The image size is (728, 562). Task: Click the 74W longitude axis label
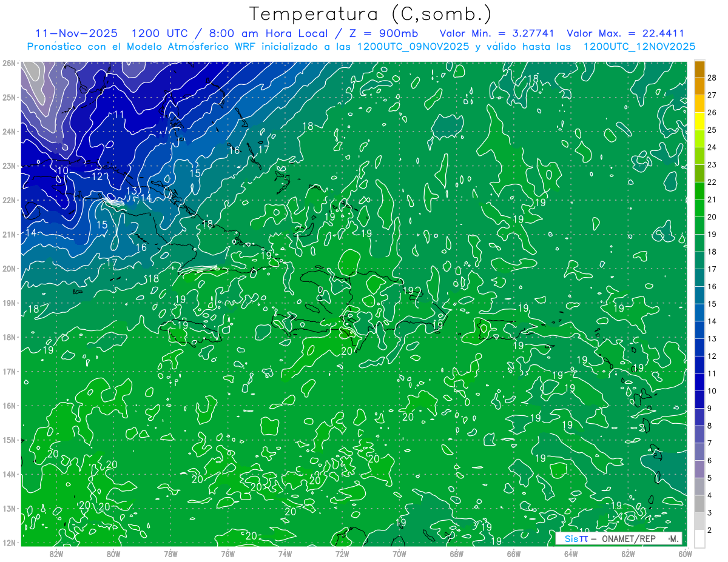[285, 554]
